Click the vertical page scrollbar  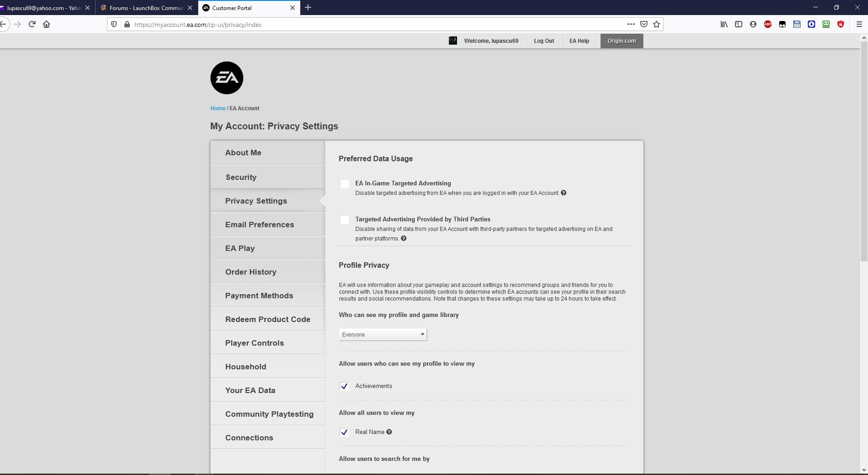point(864,153)
